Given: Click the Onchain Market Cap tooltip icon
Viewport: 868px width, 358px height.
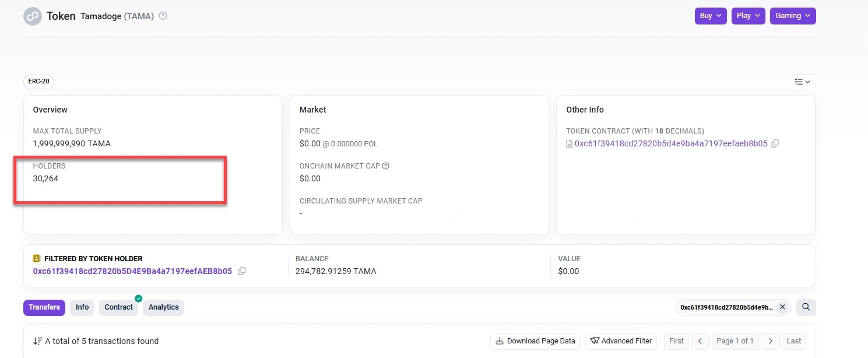Looking at the screenshot, I should [x=385, y=166].
